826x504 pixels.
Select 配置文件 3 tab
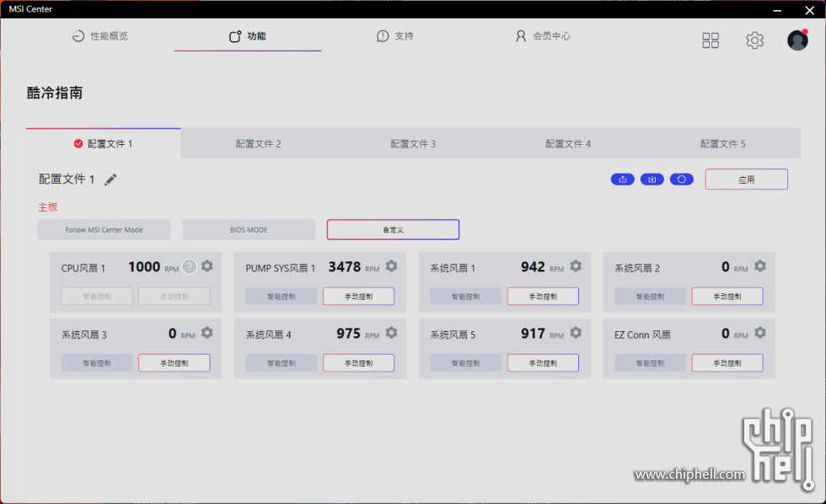(413, 144)
